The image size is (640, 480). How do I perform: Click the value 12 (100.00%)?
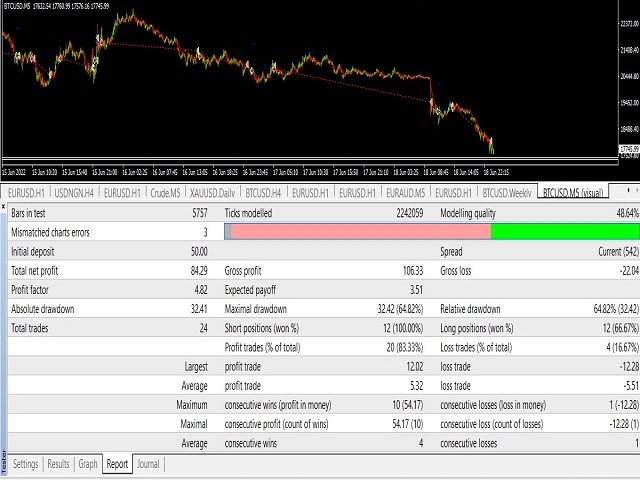pyautogui.click(x=403, y=328)
